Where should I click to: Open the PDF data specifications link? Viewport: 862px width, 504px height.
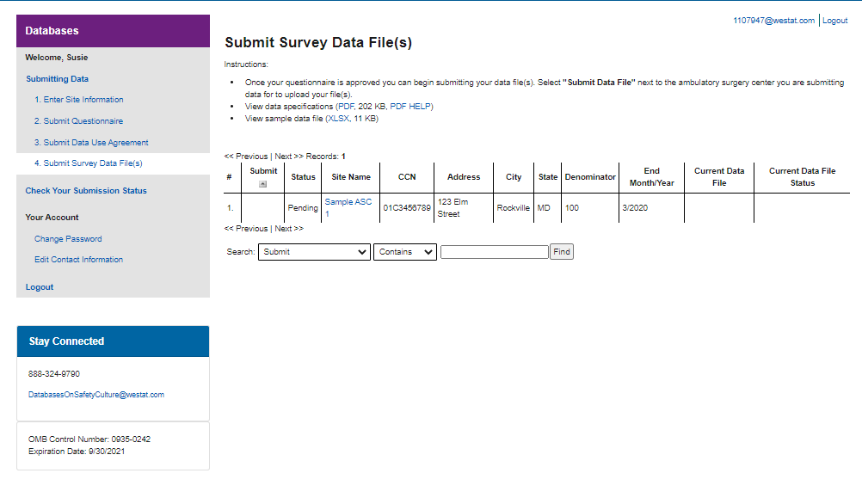[x=345, y=107]
